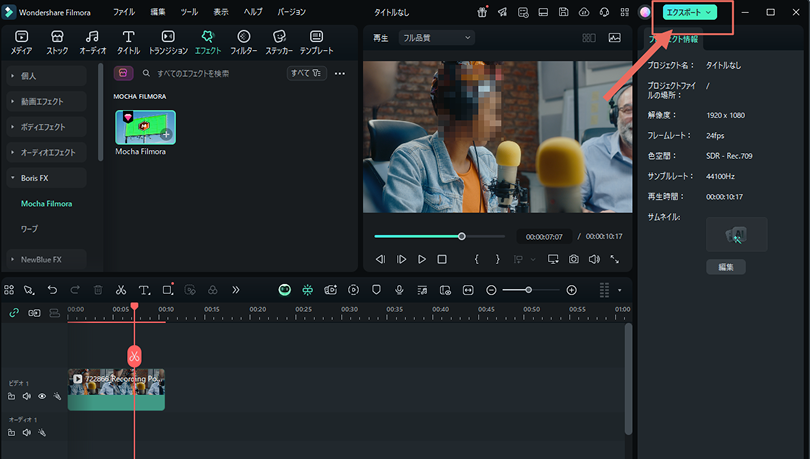Viewport: 810px width, 459px height.
Task: Open the テンプレート (Templates) panel
Action: pyautogui.click(x=316, y=42)
